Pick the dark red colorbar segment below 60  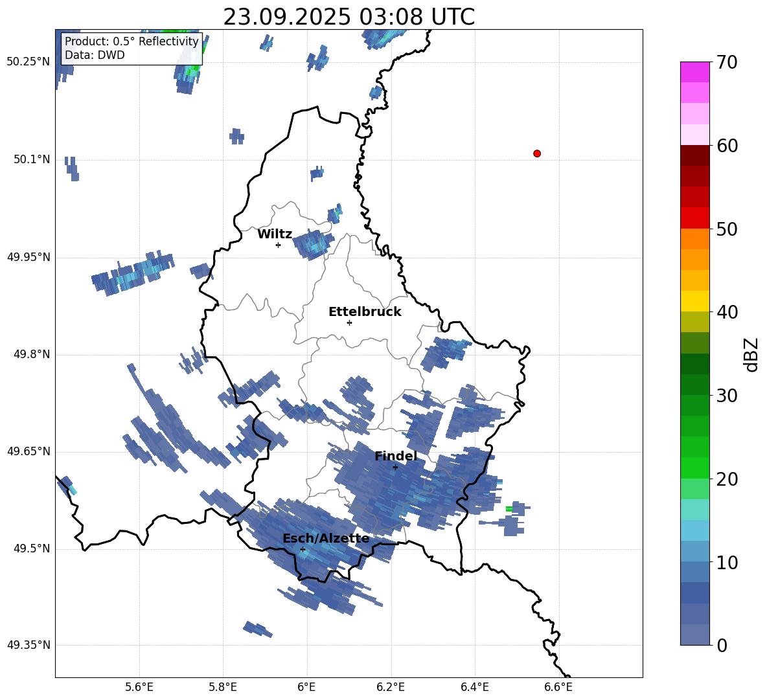(x=694, y=155)
